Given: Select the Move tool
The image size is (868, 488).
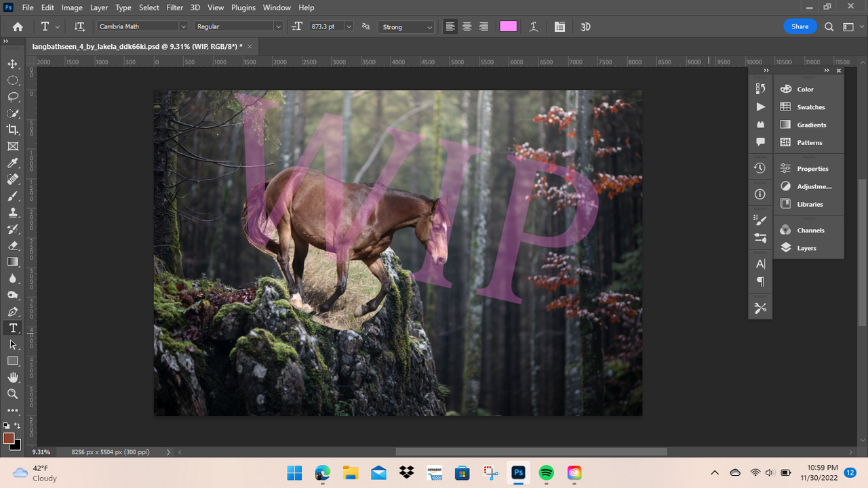Looking at the screenshot, I should (12, 64).
